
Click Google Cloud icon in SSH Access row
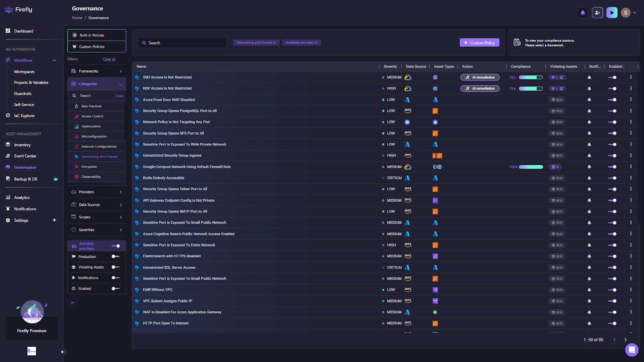408,77
